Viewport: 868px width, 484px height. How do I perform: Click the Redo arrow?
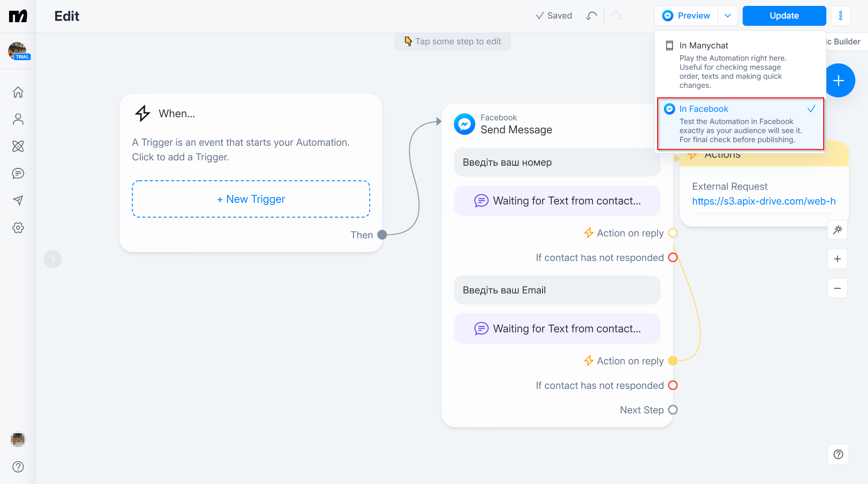(616, 16)
